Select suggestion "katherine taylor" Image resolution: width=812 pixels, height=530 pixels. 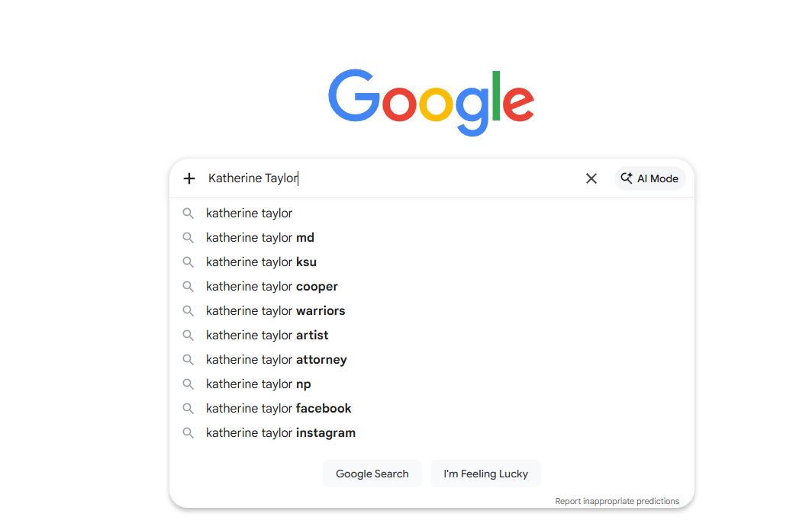click(250, 214)
